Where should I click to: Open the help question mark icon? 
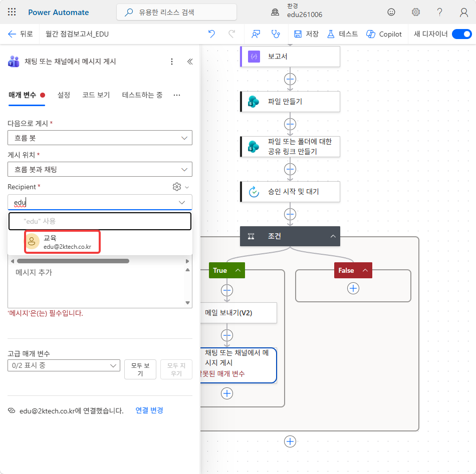(439, 12)
